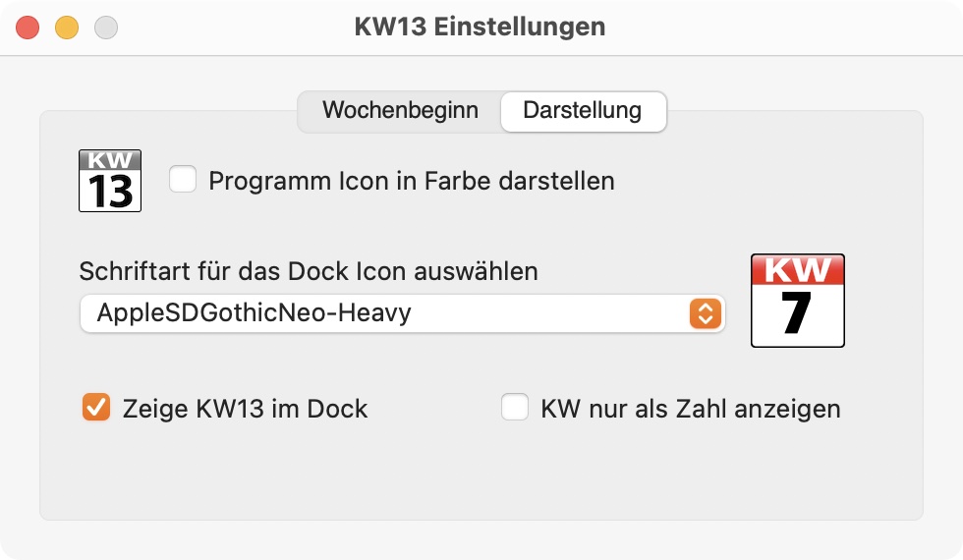Click the Schriftart für das Dock Icon auswählen label
Screen dimensions: 963x560
(309, 271)
